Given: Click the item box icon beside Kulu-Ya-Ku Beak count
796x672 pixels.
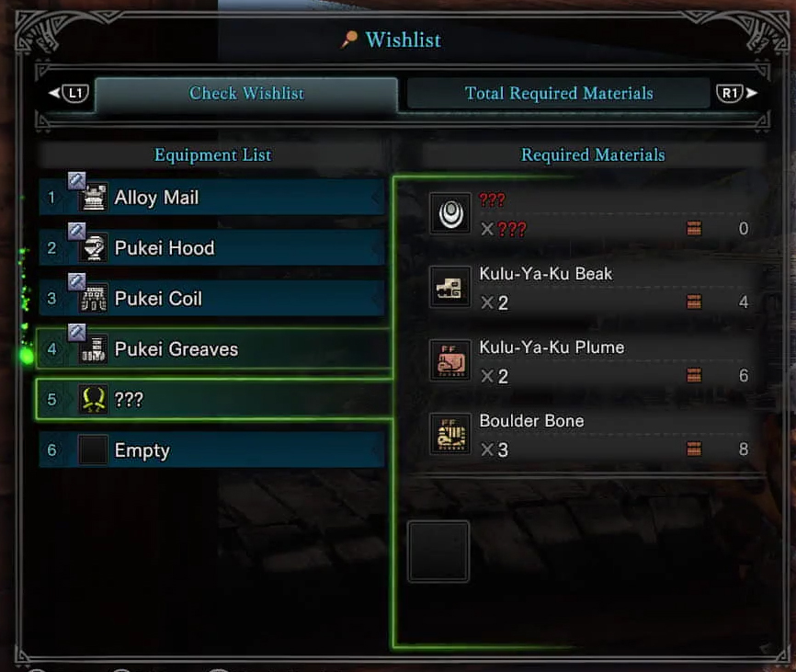Looking at the screenshot, I should [694, 302].
